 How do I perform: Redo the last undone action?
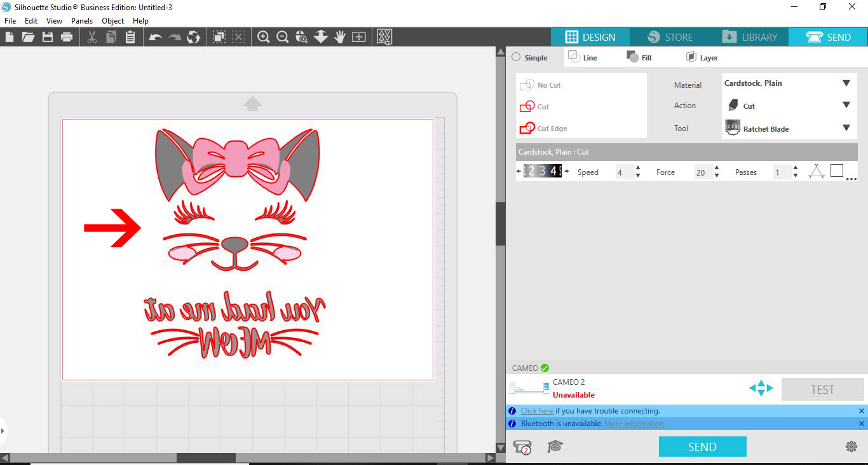coord(175,37)
